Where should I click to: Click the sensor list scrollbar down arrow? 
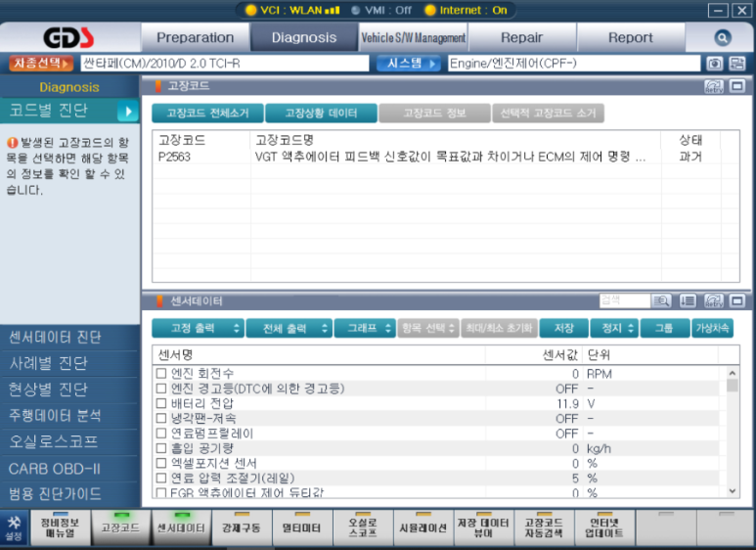[x=733, y=491]
